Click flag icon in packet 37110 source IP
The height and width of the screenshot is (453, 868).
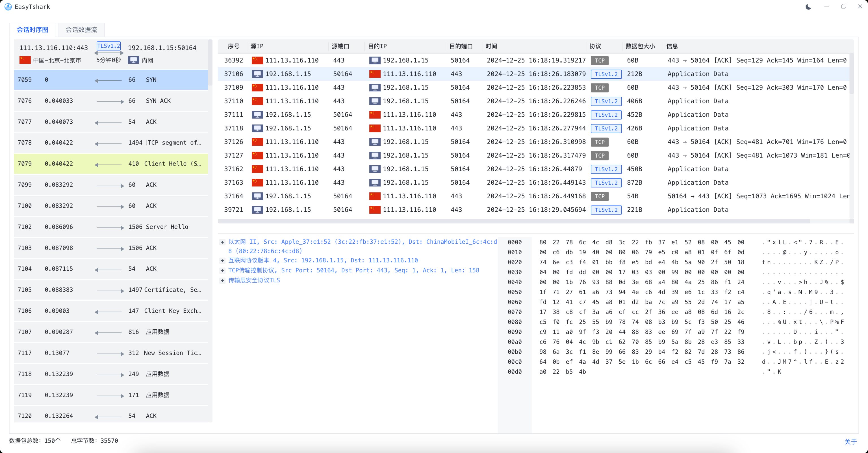click(257, 101)
